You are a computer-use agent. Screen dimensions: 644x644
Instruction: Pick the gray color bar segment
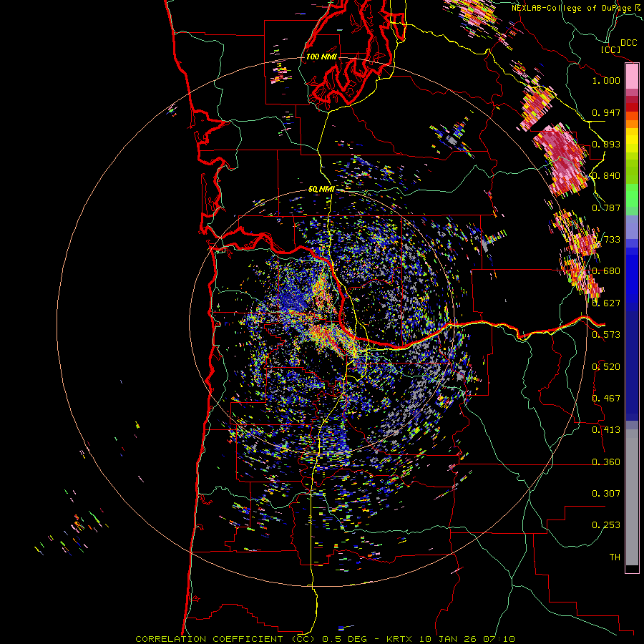(632, 497)
